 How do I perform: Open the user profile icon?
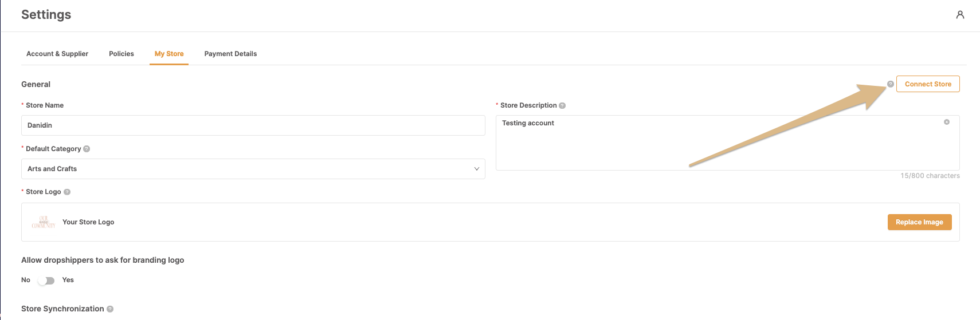tap(960, 15)
